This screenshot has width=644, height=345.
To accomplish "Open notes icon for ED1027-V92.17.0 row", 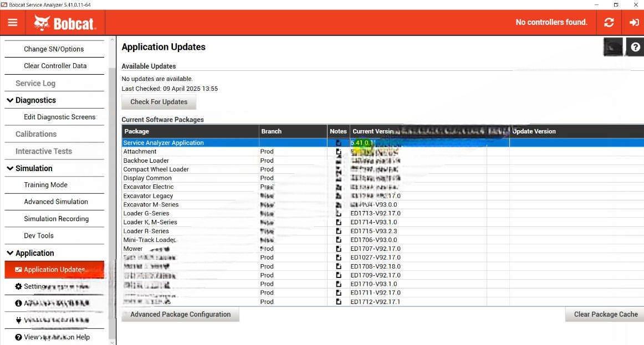I will point(339,258).
